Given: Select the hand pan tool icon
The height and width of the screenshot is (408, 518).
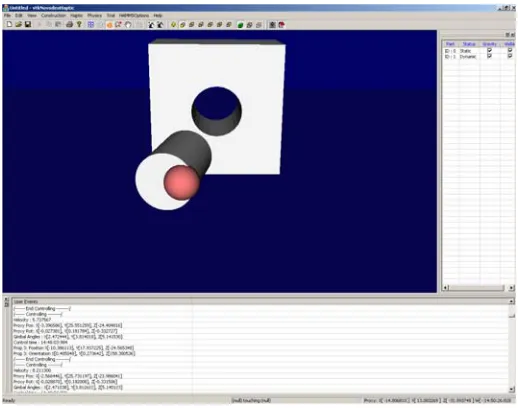Looking at the screenshot, I should coord(128,25).
